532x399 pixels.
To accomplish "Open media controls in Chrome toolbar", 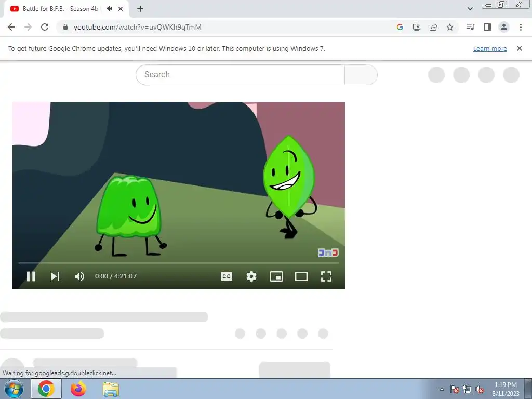I will coord(470,27).
